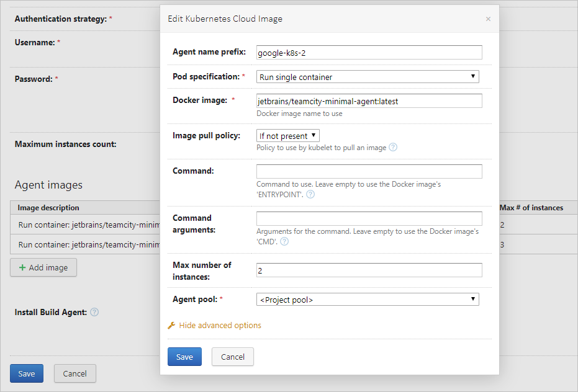Focus the Agent name prefix field

[369, 52]
